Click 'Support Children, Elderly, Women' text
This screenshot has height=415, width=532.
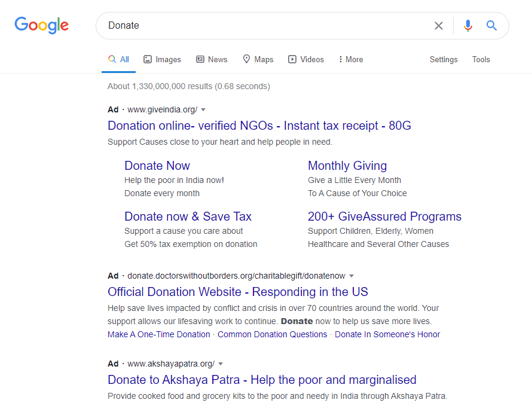[371, 231]
